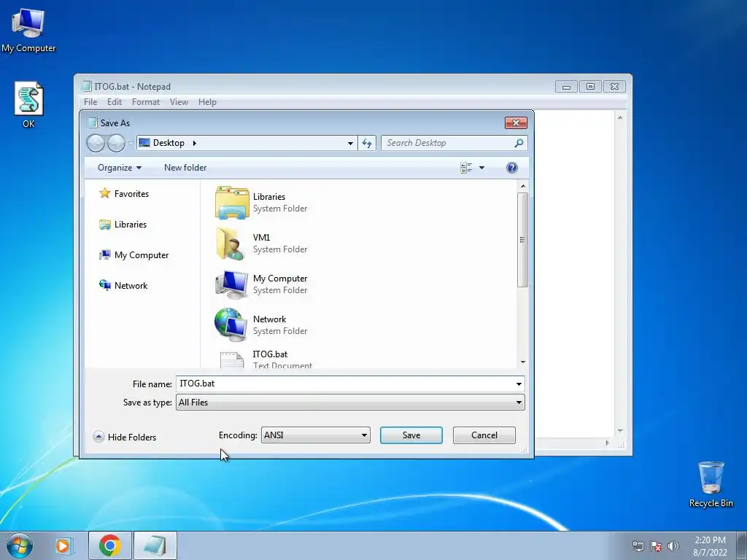Viewport: 747px width, 560px height.
Task: Open the Action Center flag icon
Action: [x=656, y=546]
